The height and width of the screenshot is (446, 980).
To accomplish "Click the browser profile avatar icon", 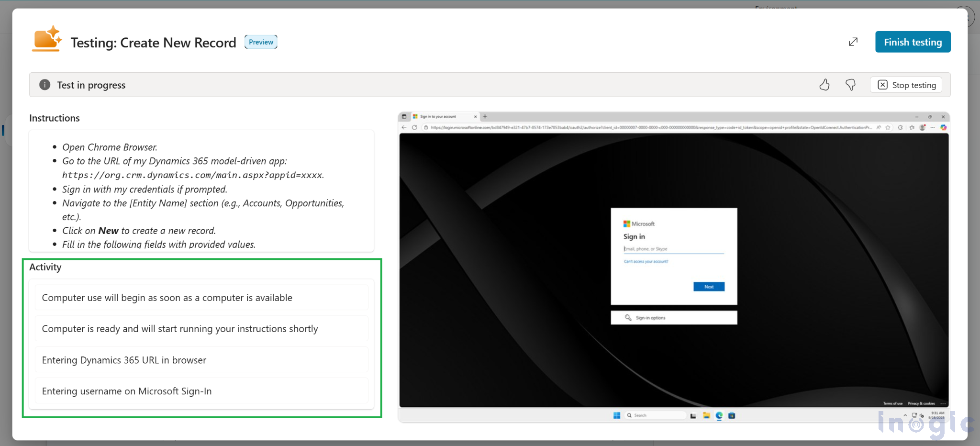I will (922, 127).
